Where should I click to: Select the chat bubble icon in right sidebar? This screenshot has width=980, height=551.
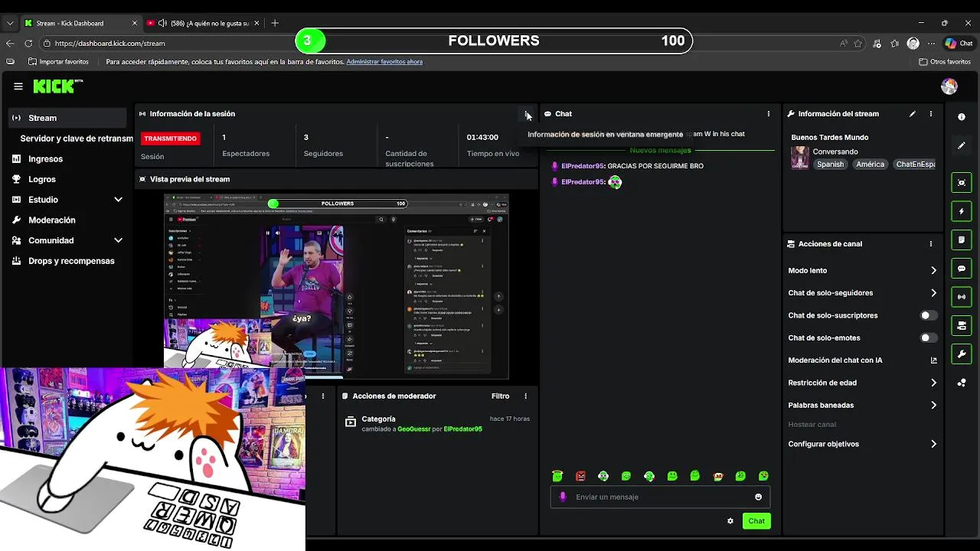962,269
